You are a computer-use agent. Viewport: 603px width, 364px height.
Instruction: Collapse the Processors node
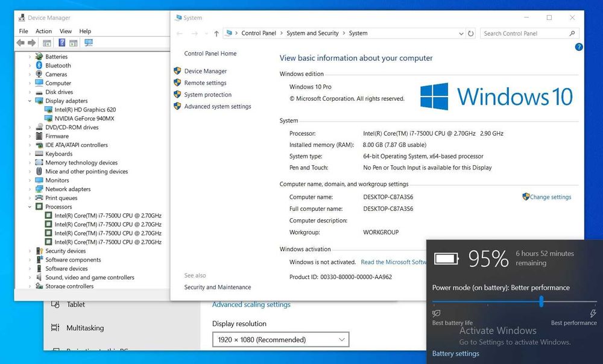click(x=30, y=207)
